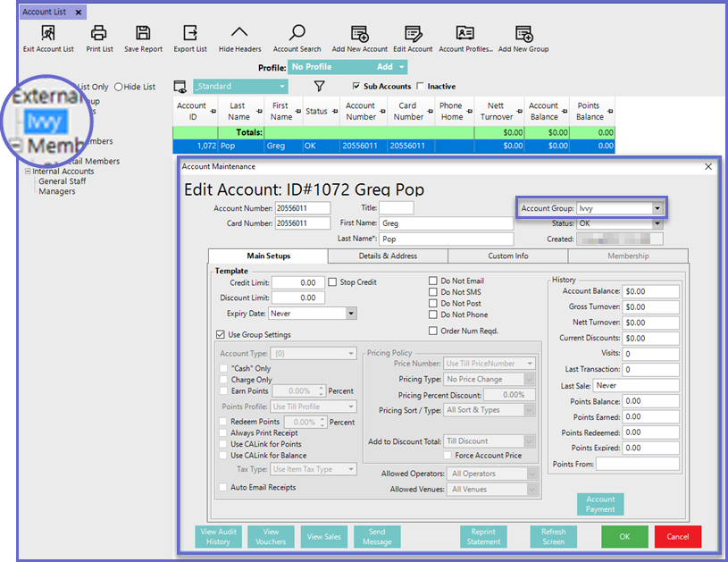This screenshot has height=562, width=728.
Task: Switch to the Main Setups tab
Action: [x=268, y=256]
